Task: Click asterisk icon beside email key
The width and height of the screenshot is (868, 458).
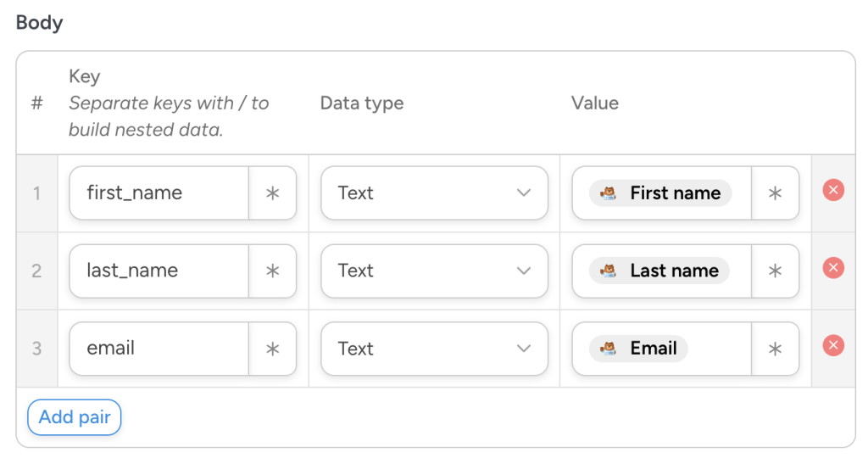Action: coord(272,349)
